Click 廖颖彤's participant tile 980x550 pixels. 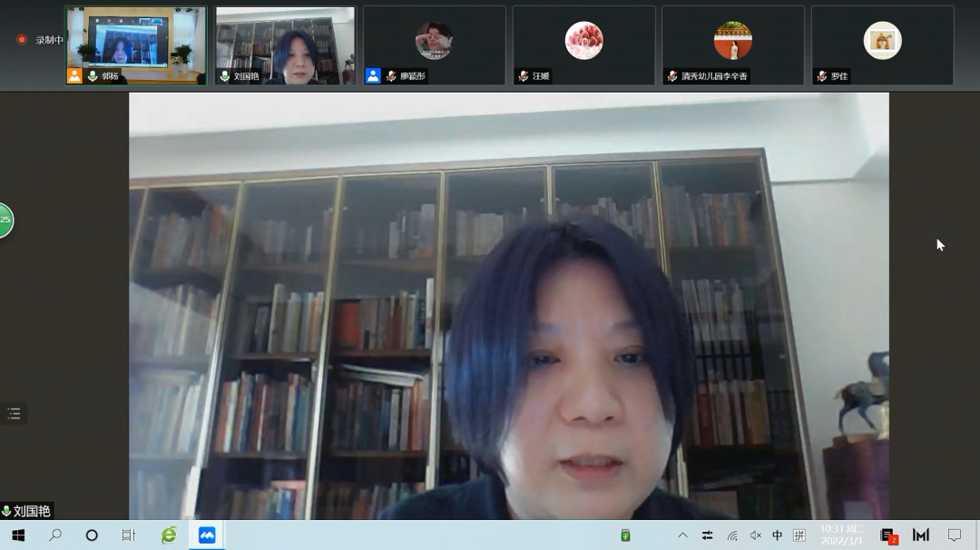click(x=434, y=45)
